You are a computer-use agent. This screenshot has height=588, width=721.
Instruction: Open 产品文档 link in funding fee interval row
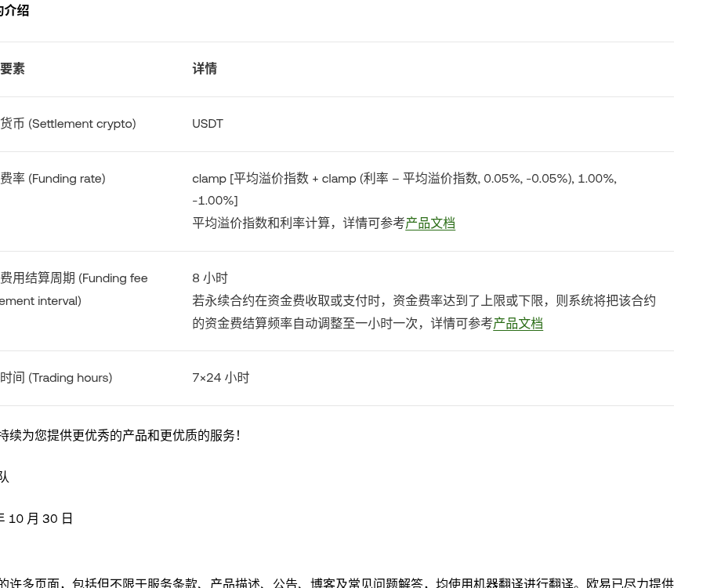coord(518,324)
